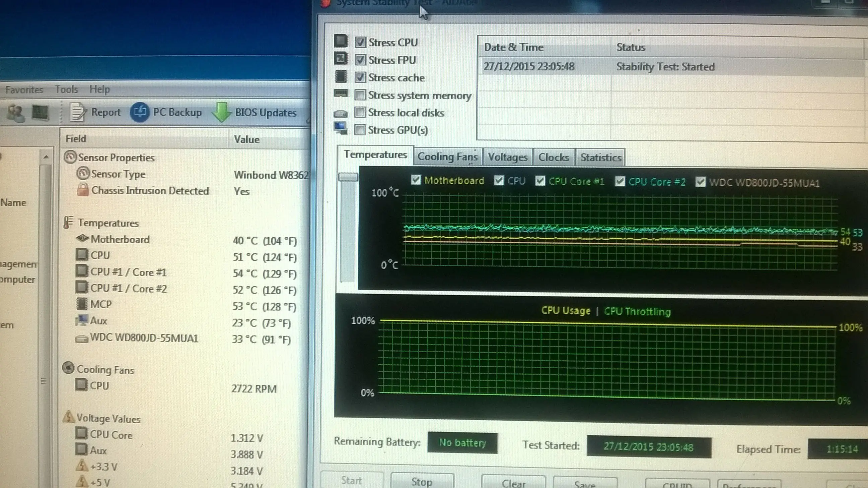Screen dimensions: 868x488
Task: Open the Clocks tab
Action: pos(554,158)
